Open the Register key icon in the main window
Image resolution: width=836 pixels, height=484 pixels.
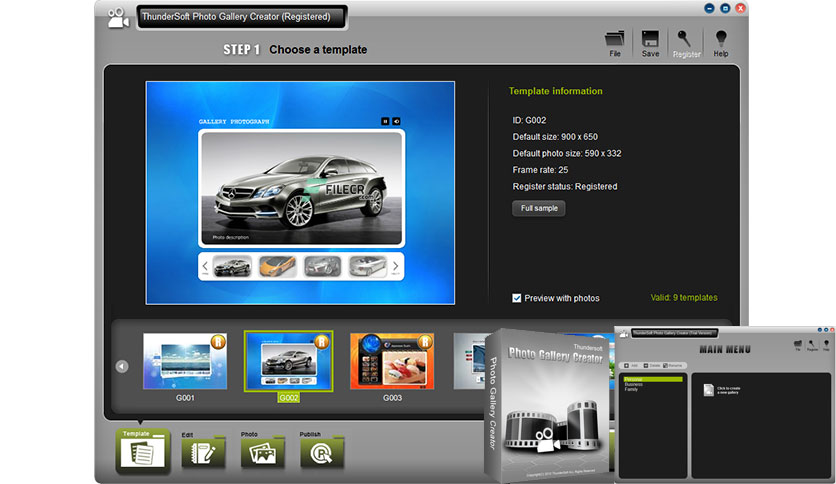(x=686, y=44)
